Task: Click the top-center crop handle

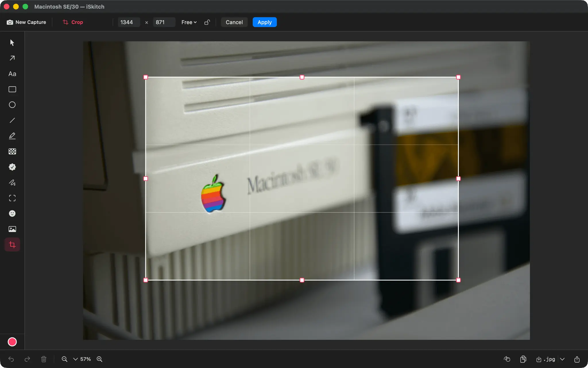Action: [x=302, y=77]
